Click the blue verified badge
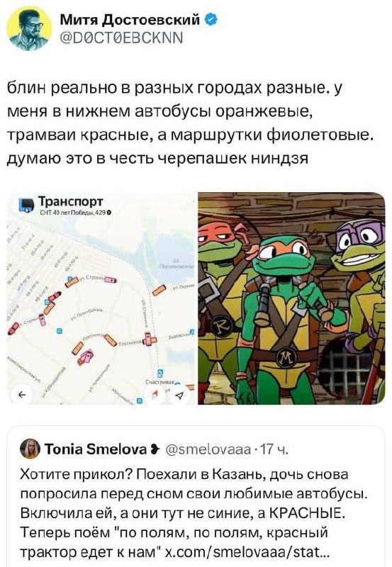The image size is (392, 567). point(211,19)
